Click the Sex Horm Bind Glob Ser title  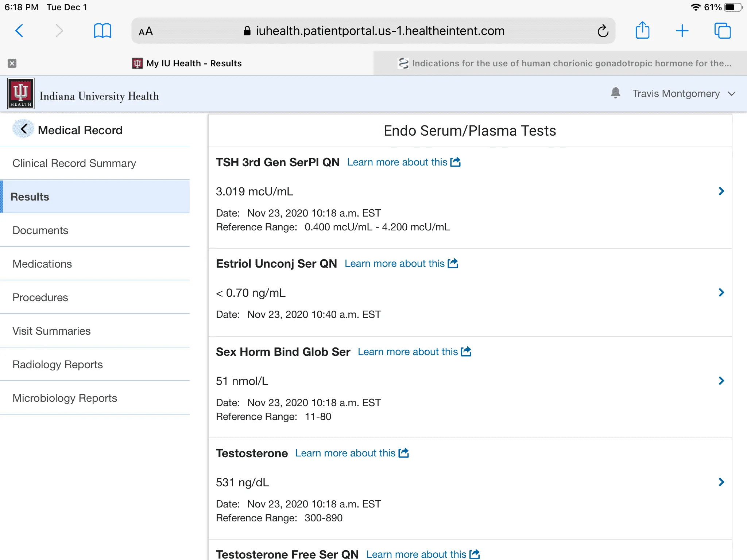(x=283, y=351)
